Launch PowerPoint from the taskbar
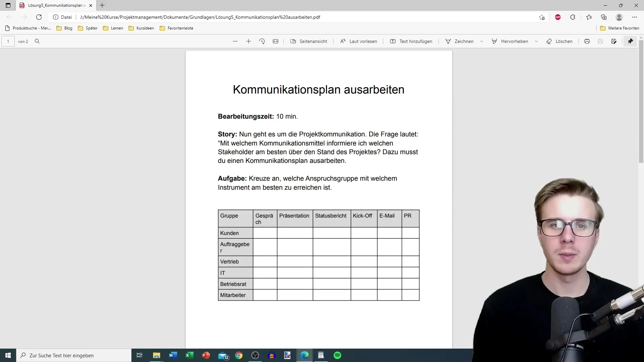The image size is (644, 362). click(206, 355)
